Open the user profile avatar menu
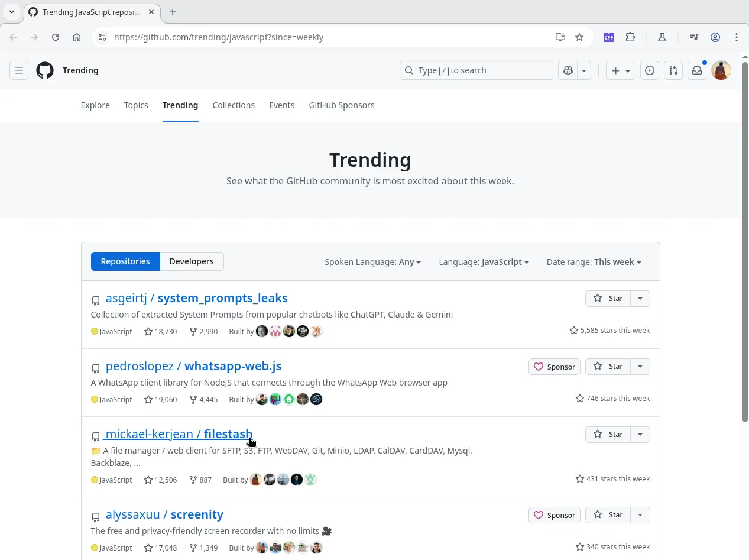The height and width of the screenshot is (560, 749). point(721,70)
